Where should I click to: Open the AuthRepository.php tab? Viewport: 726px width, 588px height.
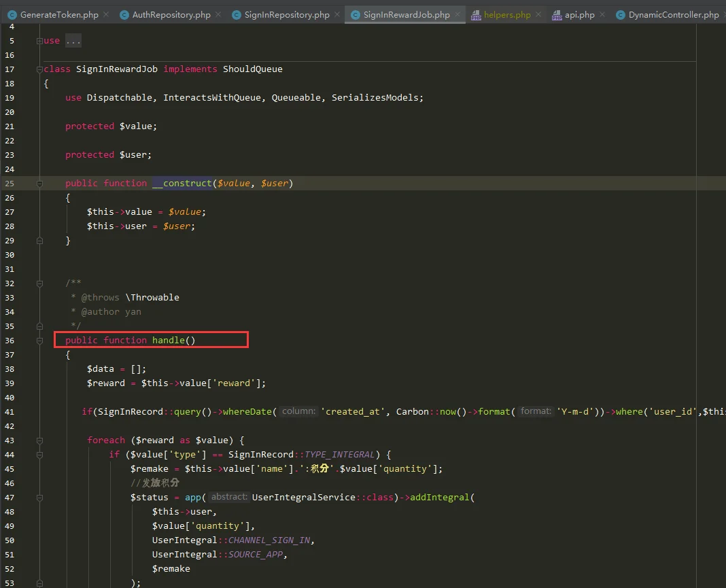point(171,14)
